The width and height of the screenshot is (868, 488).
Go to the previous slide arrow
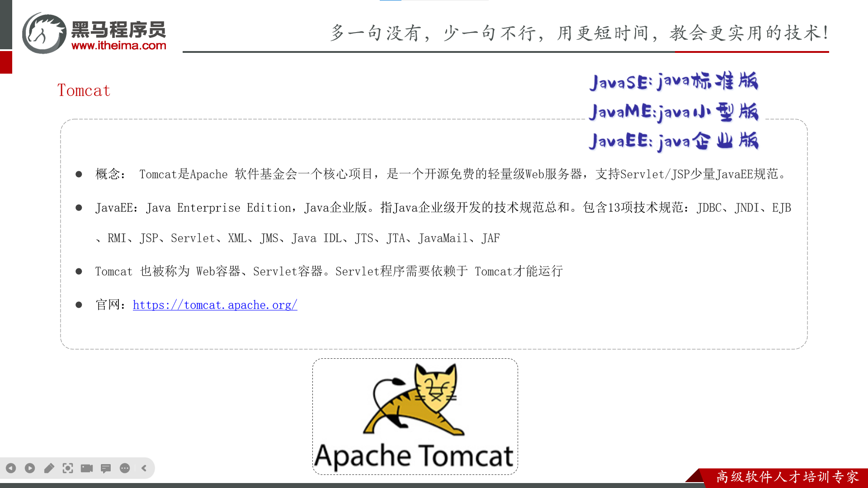[x=11, y=468]
